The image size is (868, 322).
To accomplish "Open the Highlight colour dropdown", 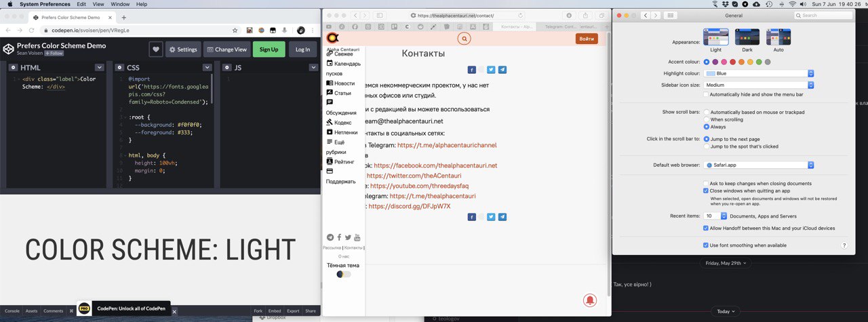I will (759, 73).
